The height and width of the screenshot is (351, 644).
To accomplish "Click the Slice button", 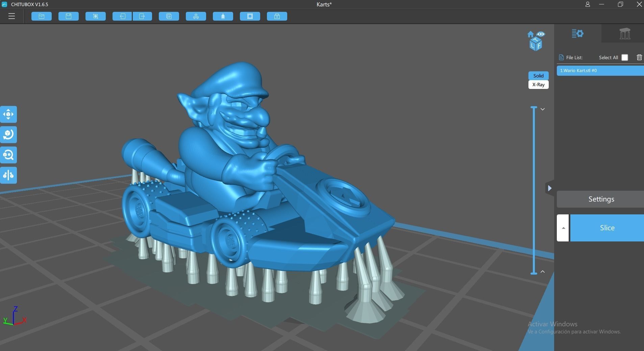I will 607,228.
